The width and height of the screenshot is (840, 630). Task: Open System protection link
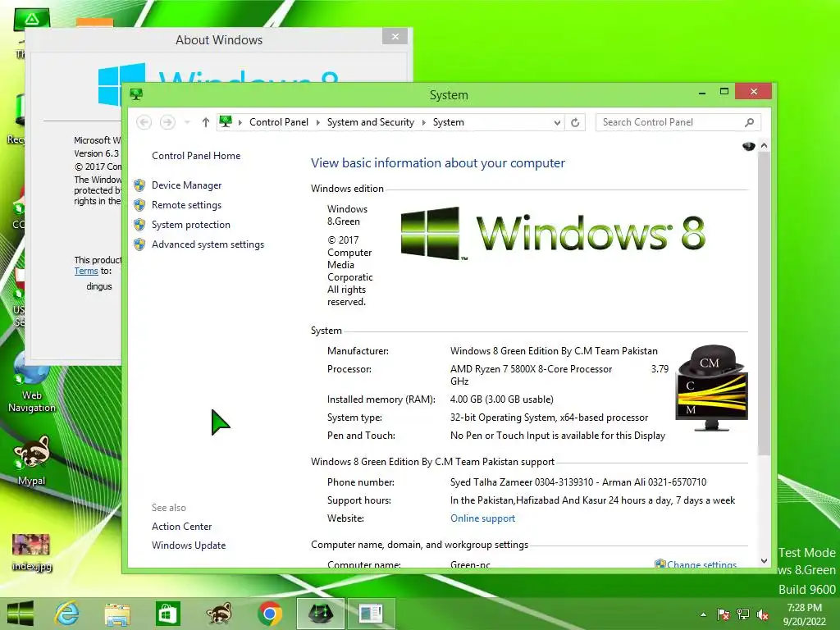pos(190,225)
